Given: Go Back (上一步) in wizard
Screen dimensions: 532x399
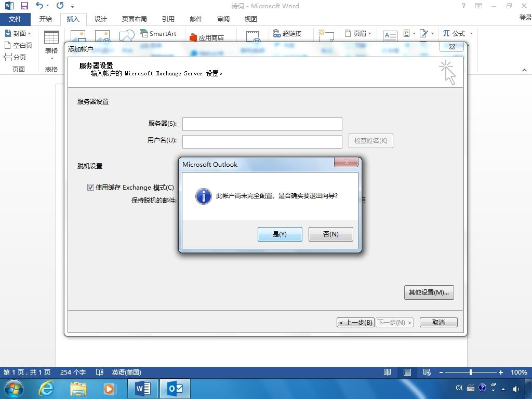Looking at the screenshot, I should (355, 322).
